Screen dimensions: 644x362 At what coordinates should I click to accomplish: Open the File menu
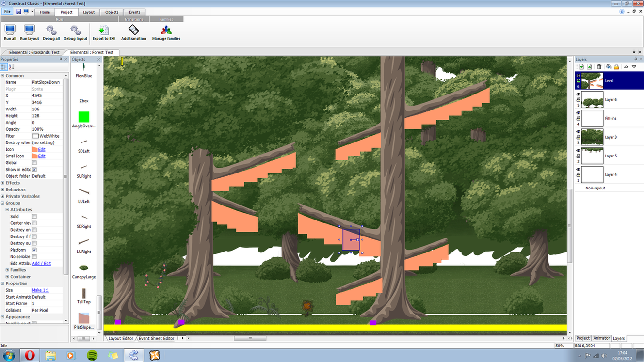pyautogui.click(x=7, y=12)
